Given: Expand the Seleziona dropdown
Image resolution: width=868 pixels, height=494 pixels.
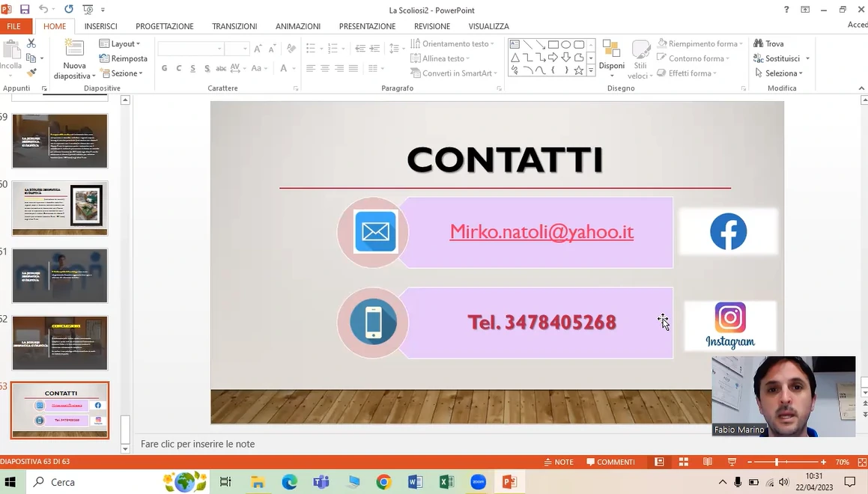Looking at the screenshot, I should point(779,73).
